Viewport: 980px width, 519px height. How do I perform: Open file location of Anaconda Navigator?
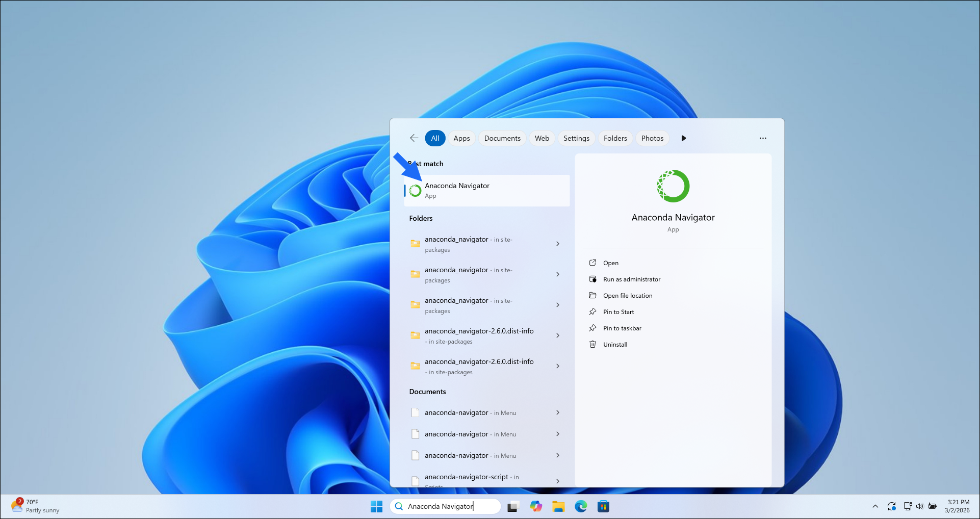point(627,295)
